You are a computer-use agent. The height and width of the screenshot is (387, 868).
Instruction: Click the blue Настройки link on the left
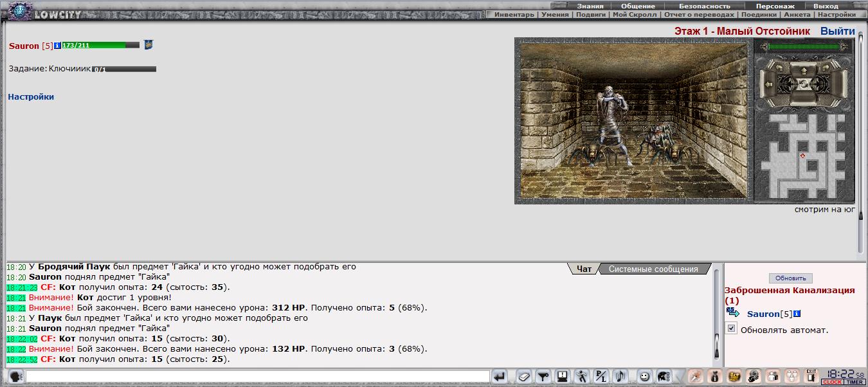(31, 96)
